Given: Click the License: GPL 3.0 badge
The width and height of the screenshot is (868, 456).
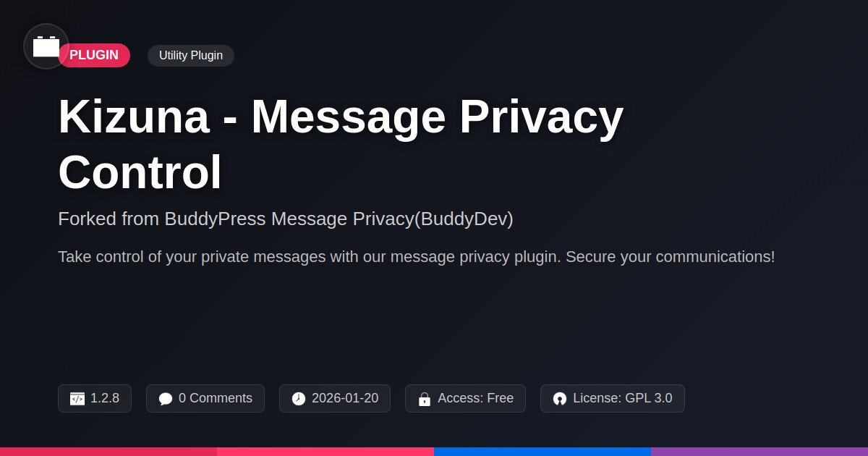Looking at the screenshot, I should pos(613,398).
